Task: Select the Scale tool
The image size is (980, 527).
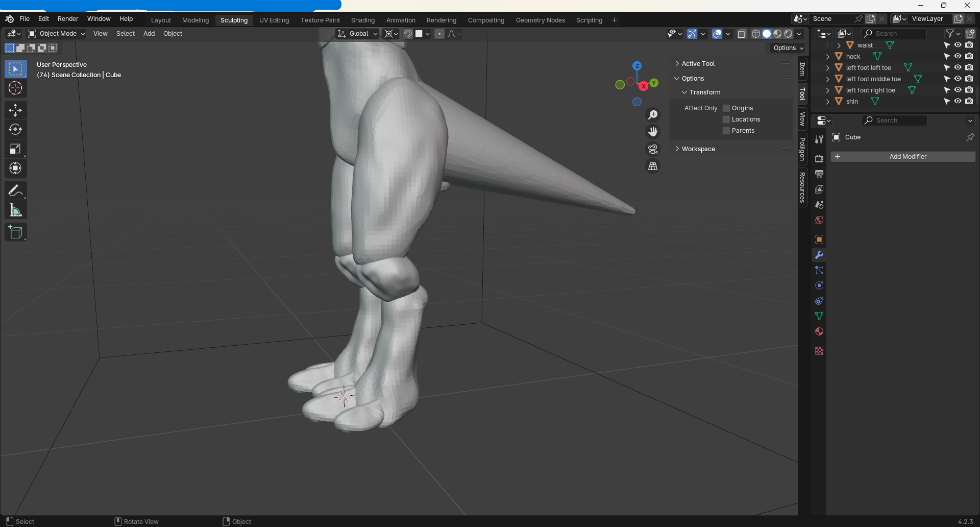Action: pos(15,149)
